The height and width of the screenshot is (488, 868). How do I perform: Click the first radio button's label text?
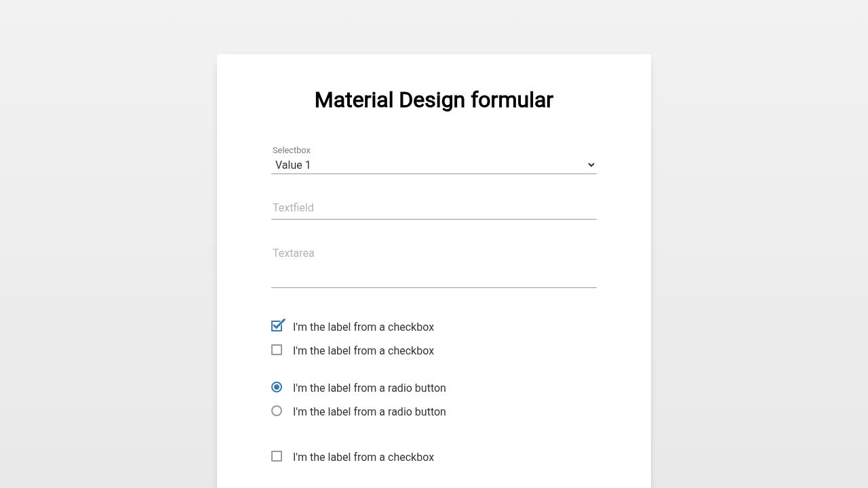click(370, 388)
